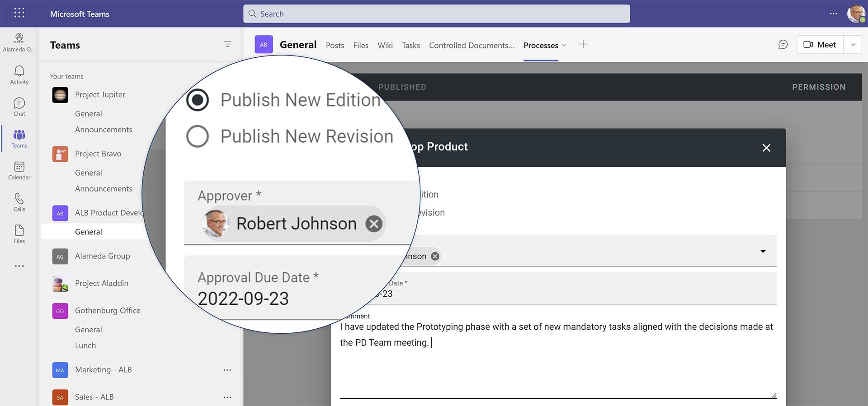Select Publish New Edition radio button
This screenshot has width=868, height=406.
tap(198, 100)
